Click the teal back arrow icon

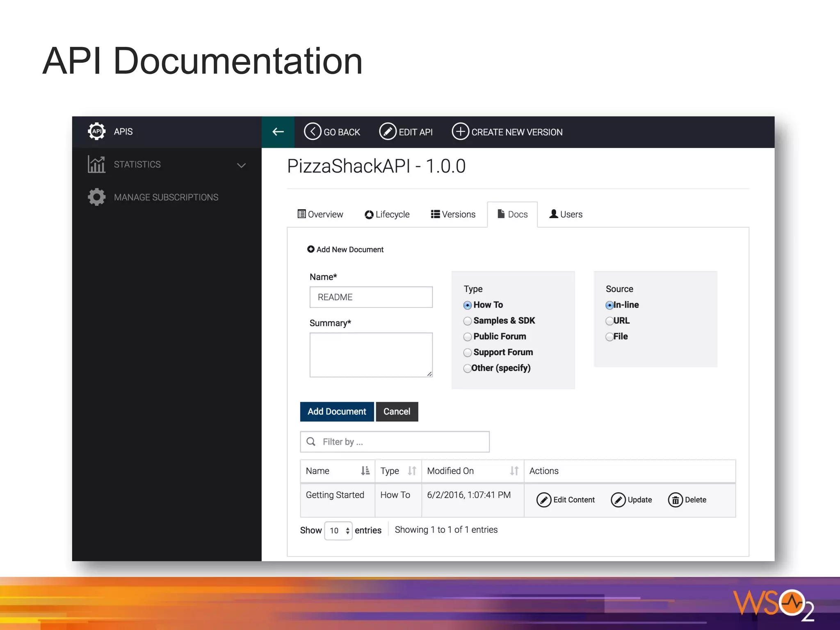(x=278, y=132)
